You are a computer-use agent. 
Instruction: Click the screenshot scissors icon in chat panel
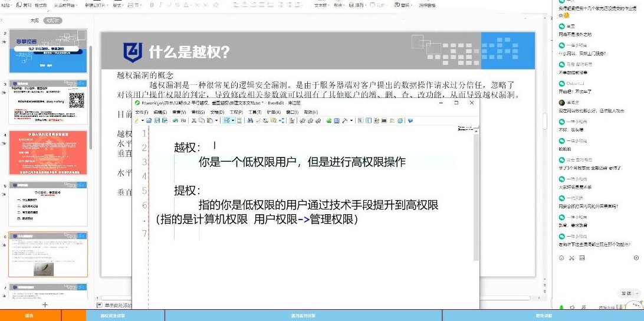coord(571,258)
